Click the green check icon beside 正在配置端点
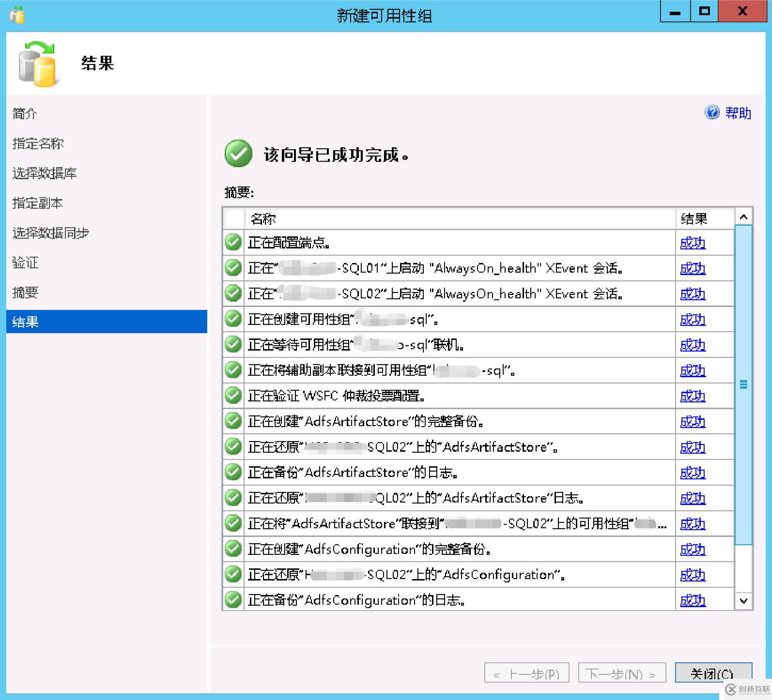The height and width of the screenshot is (700, 772). [x=233, y=242]
